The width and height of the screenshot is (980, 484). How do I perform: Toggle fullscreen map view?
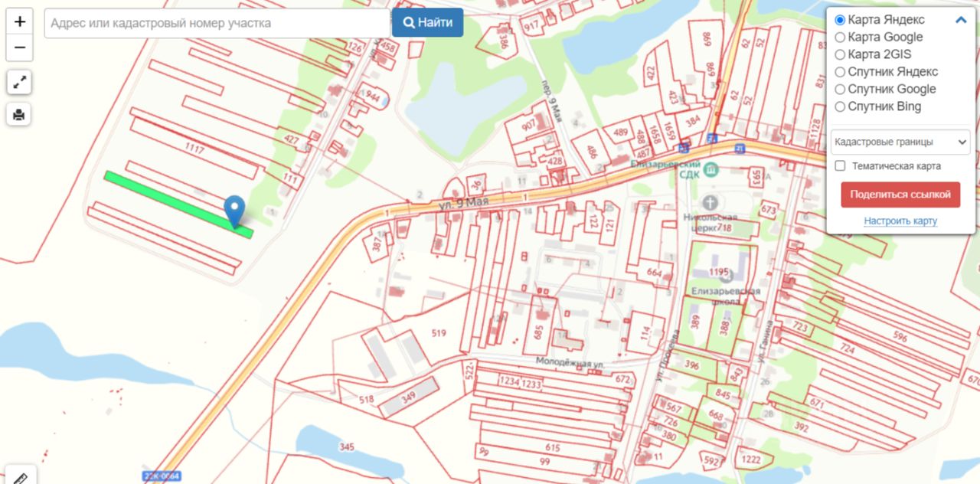(x=19, y=82)
